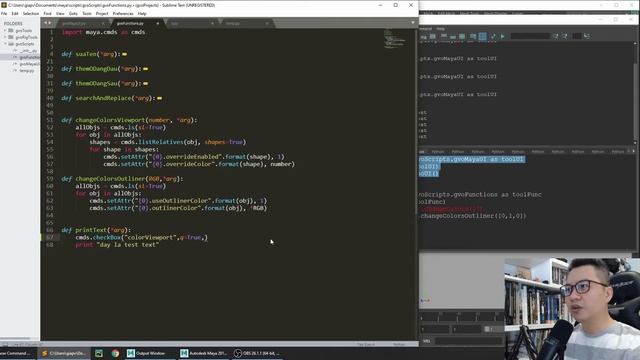Viewport: 640px width, 360px height.
Task: Expand the gvoTools folder arrow
Action: (x=5, y=31)
